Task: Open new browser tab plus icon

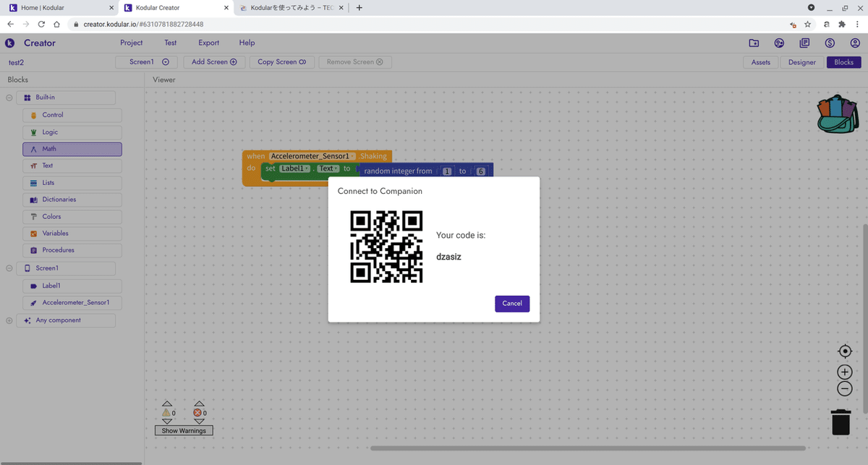Action: [359, 8]
